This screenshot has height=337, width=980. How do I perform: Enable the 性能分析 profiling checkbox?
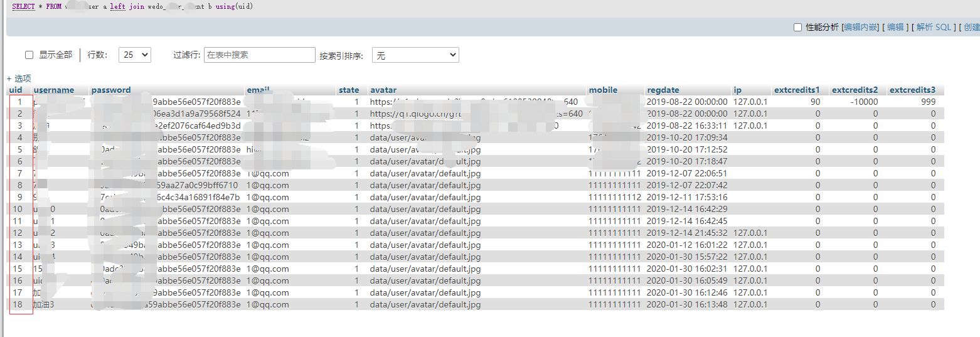tap(797, 27)
